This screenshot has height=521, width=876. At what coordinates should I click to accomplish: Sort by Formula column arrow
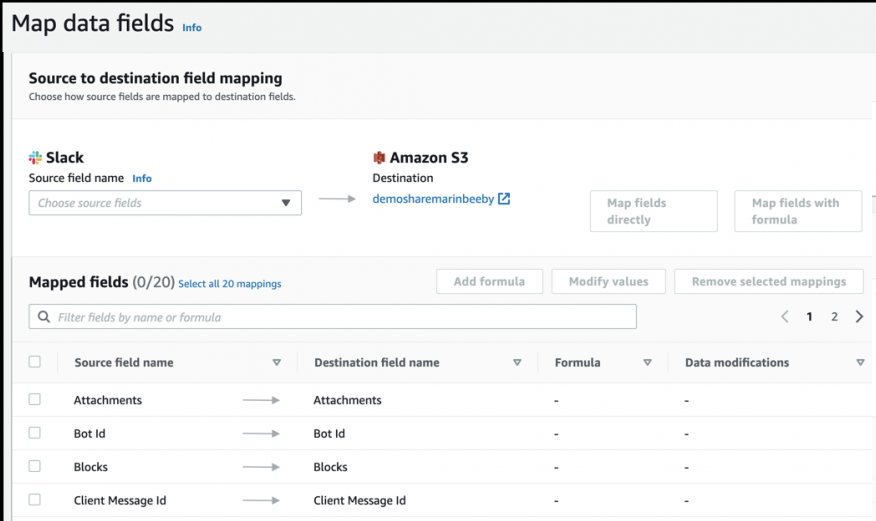click(x=648, y=363)
